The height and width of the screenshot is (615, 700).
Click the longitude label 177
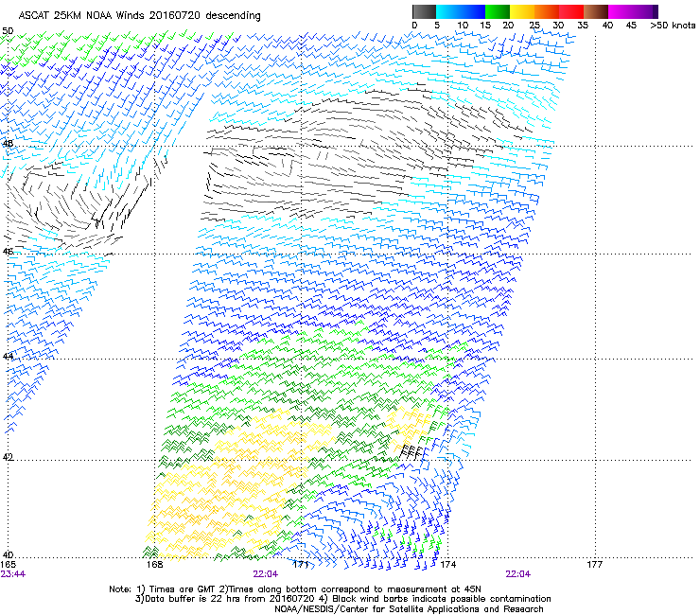click(x=595, y=565)
